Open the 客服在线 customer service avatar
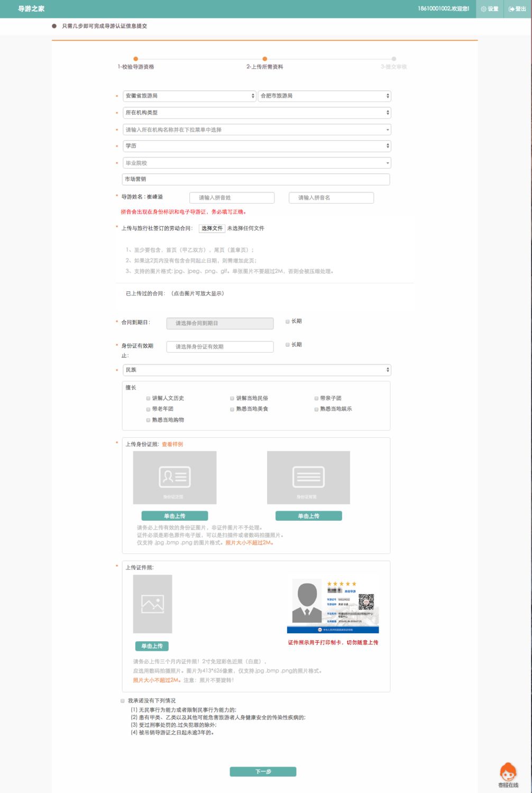 (508, 771)
